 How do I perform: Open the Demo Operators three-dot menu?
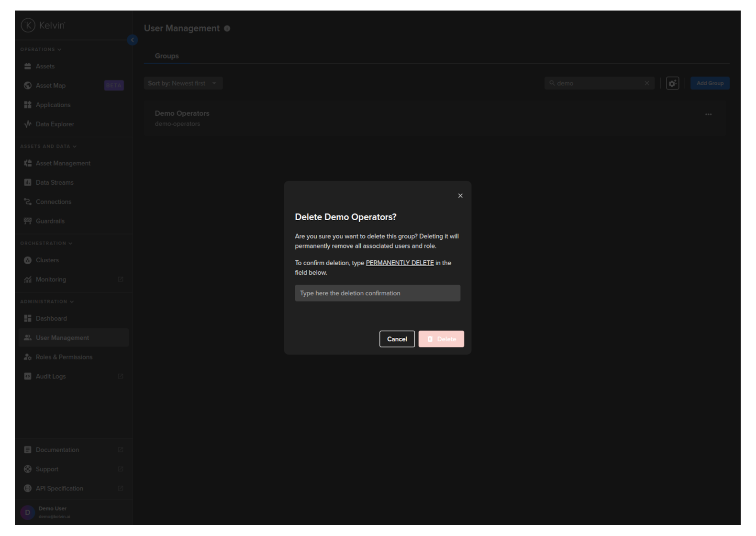(708, 114)
